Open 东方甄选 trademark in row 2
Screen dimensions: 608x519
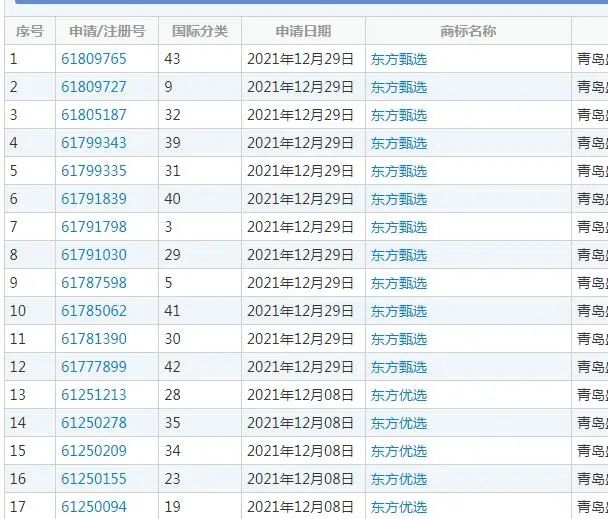pyautogui.click(x=399, y=87)
